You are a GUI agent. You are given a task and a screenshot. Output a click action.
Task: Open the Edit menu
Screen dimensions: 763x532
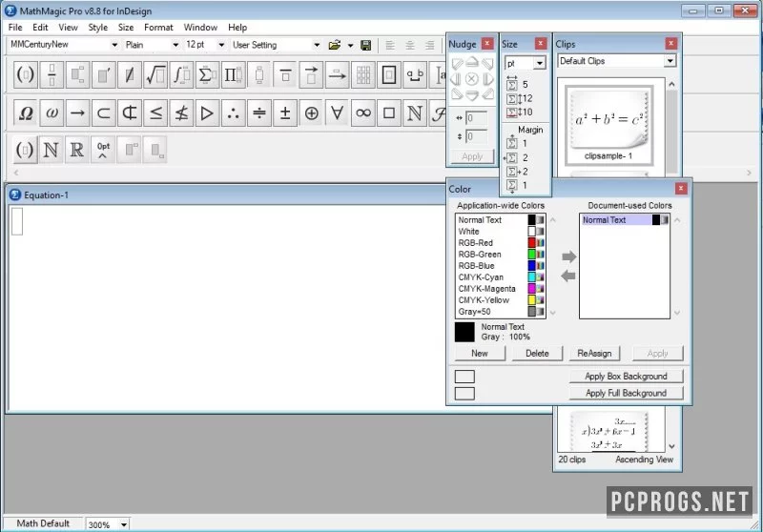click(x=40, y=28)
